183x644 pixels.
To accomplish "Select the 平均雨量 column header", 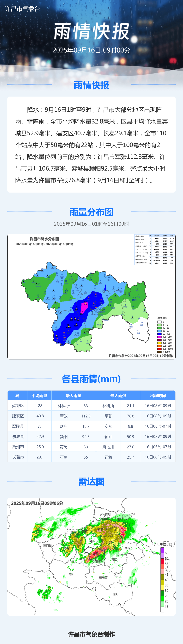I will click(x=39, y=395).
